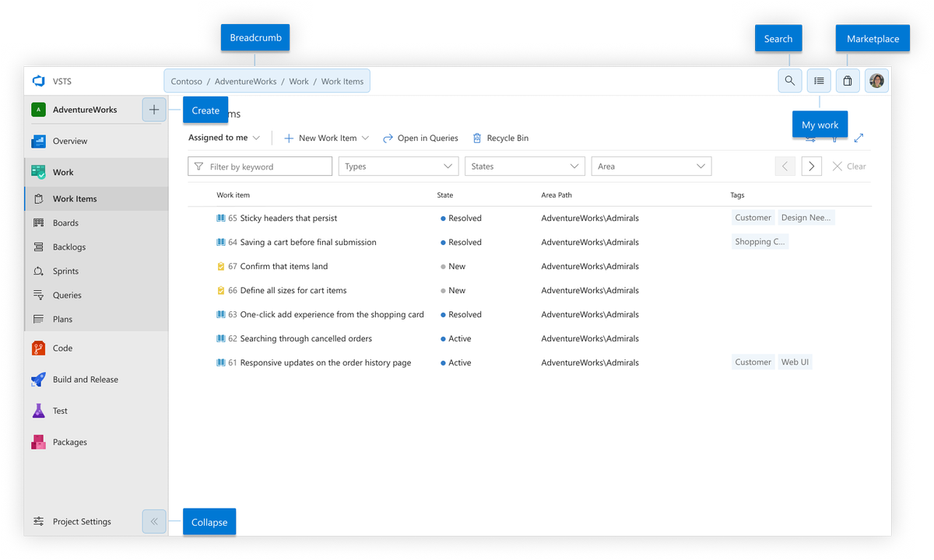Click Resolved state of item 63

tap(462, 314)
